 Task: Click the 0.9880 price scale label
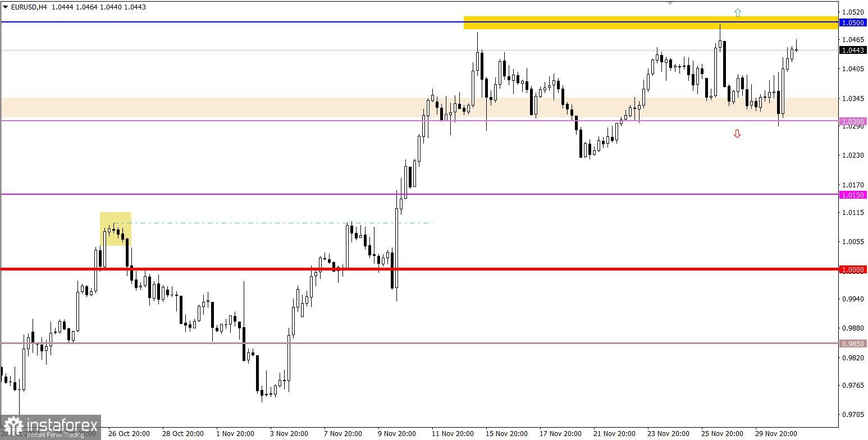(x=853, y=328)
